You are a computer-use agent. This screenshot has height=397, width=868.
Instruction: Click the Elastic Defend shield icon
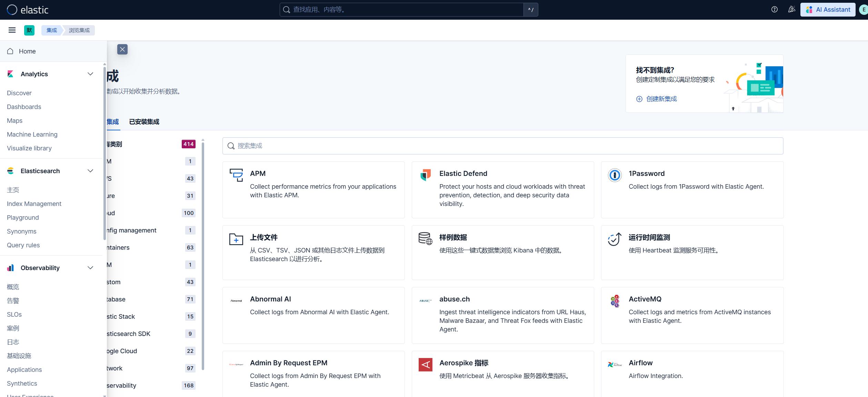(426, 175)
